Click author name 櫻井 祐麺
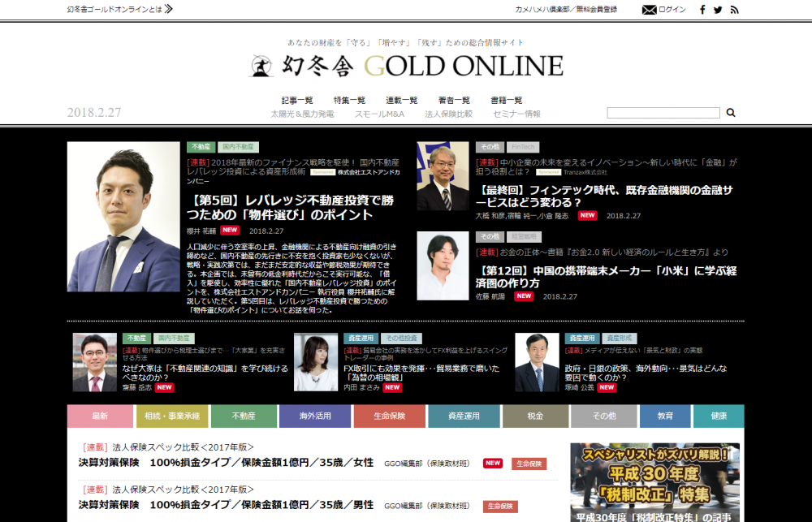 201,231
